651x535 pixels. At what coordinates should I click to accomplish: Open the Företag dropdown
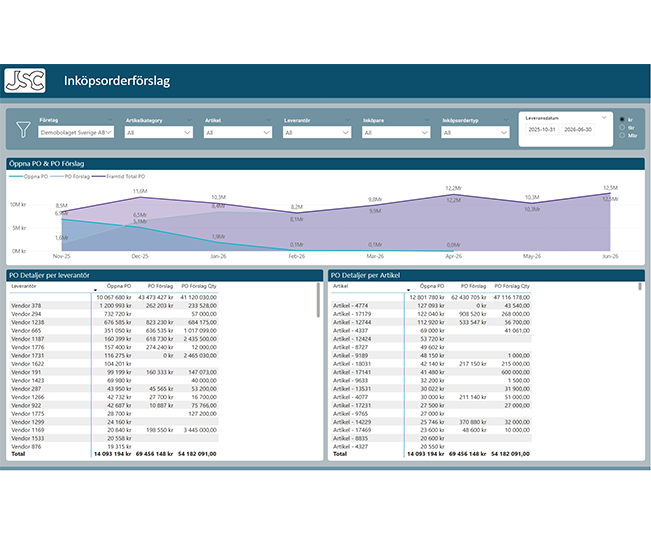tap(76, 132)
